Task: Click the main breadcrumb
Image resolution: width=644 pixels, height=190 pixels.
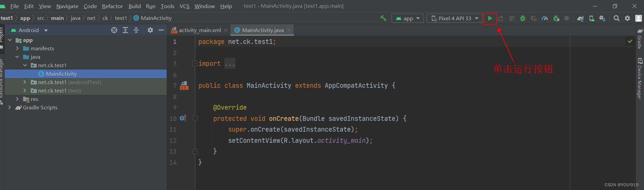Action: pos(57,18)
